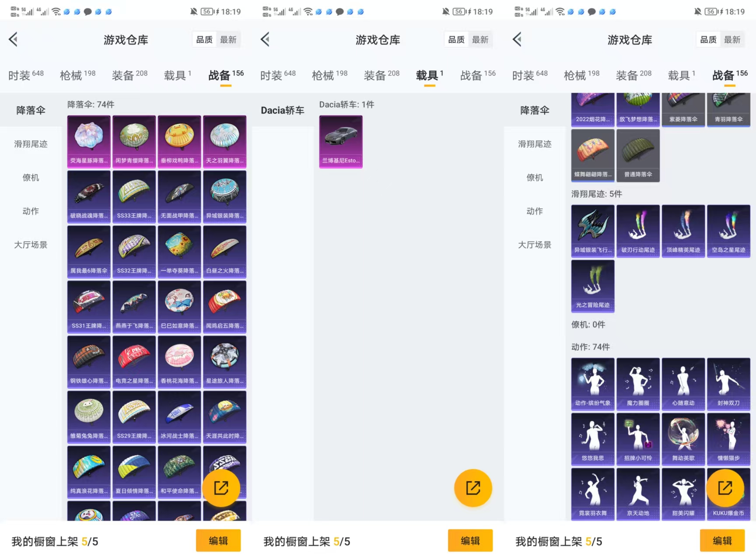The width and height of the screenshot is (756, 560).
Task: Select the 顶峰精英尾迹 trail
Action: (x=683, y=231)
